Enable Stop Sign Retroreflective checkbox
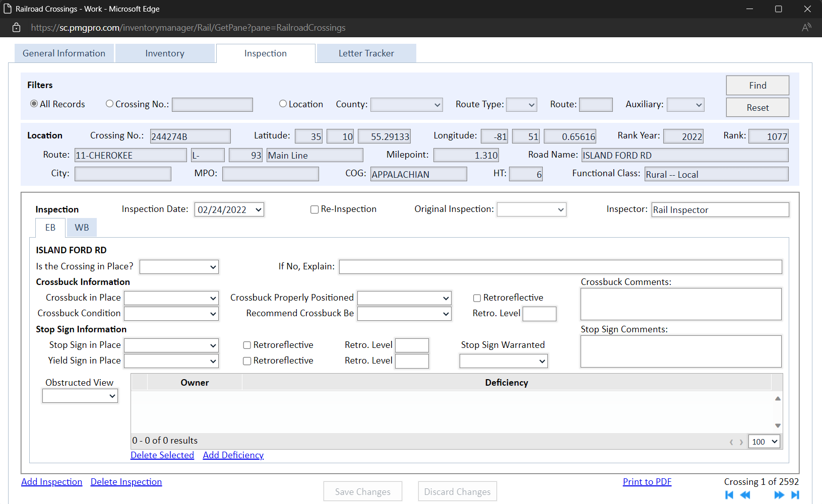 (x=247, y=345)
